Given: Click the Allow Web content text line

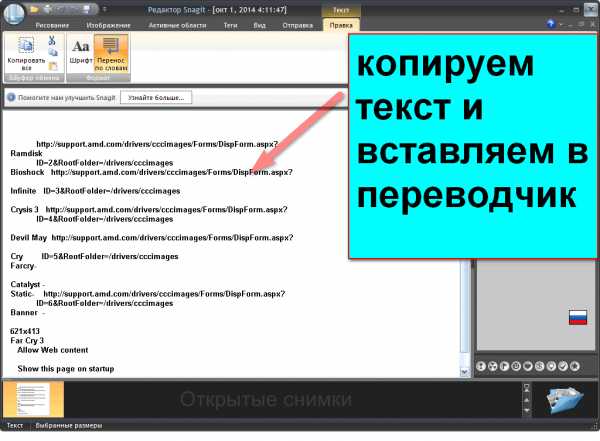Looking at the screenshot, I should click(53, 350).
